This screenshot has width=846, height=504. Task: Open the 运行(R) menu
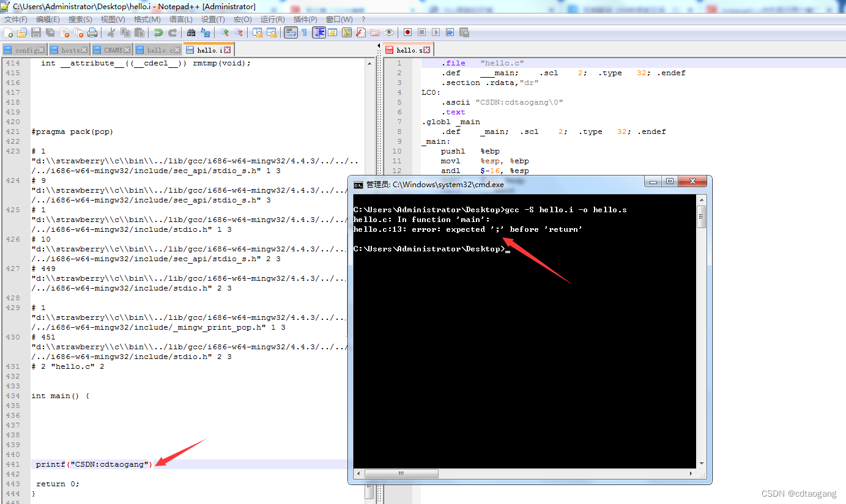[x=272, y=20]
